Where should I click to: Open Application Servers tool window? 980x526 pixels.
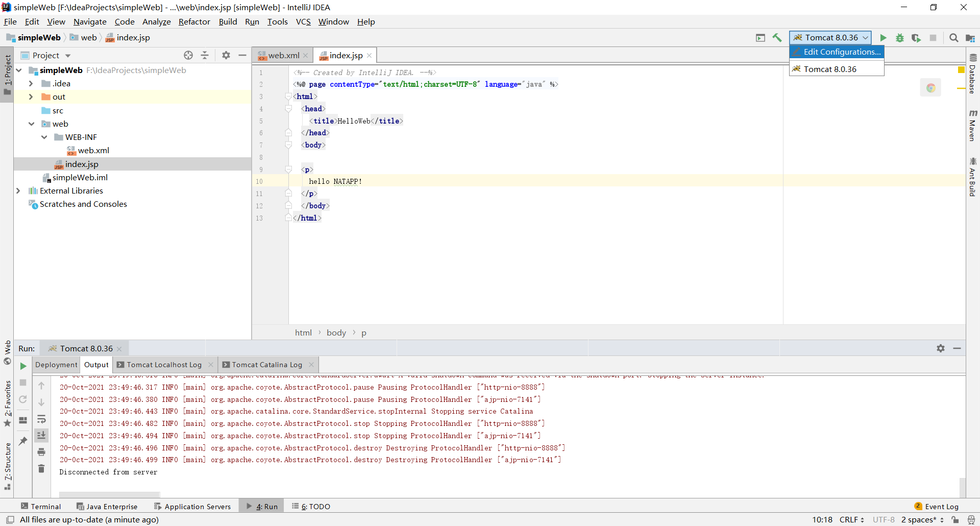pyautogui.click(x=192, y=507)
